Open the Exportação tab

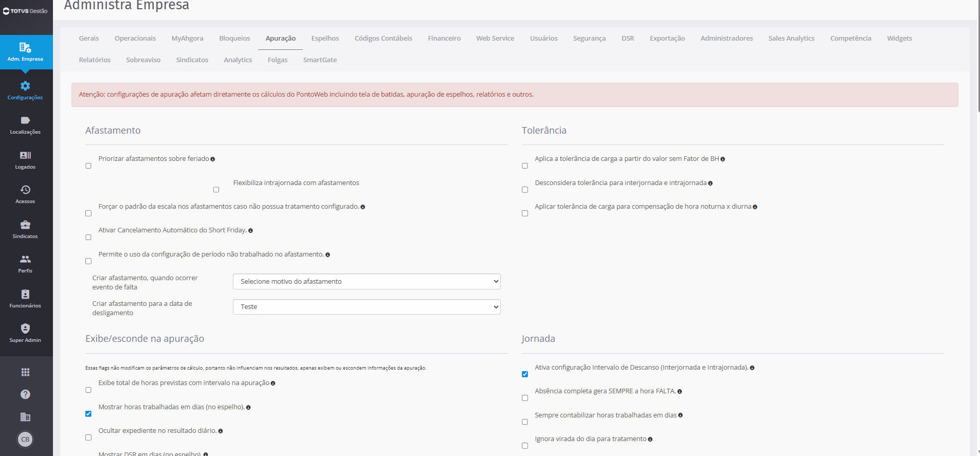click(x=667, y=39)
